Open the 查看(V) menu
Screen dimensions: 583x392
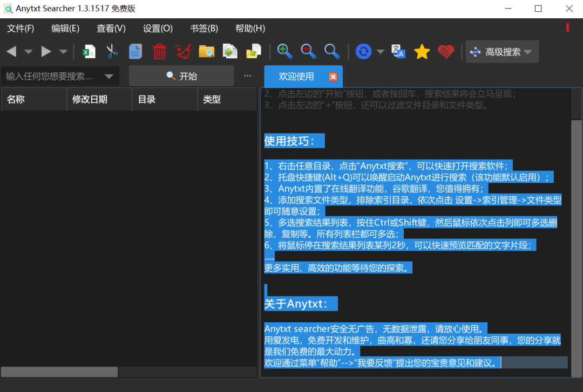pyautogui.click(x=111, y=28)
